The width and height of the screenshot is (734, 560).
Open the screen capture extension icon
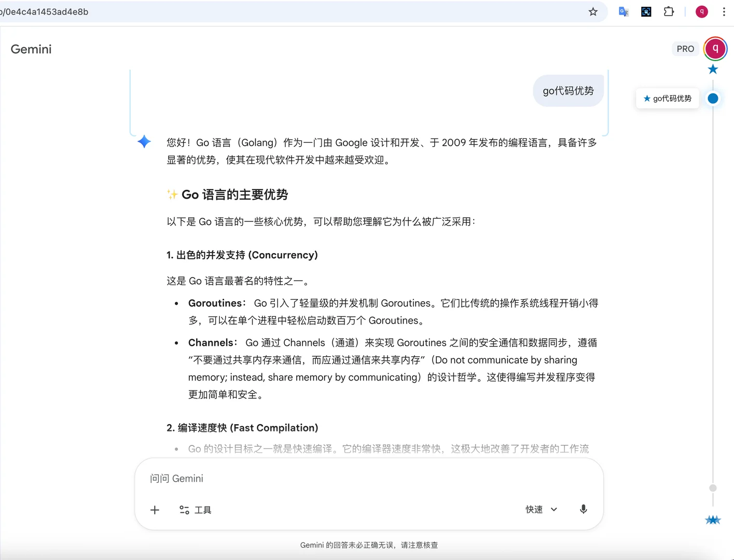point(646,11)
